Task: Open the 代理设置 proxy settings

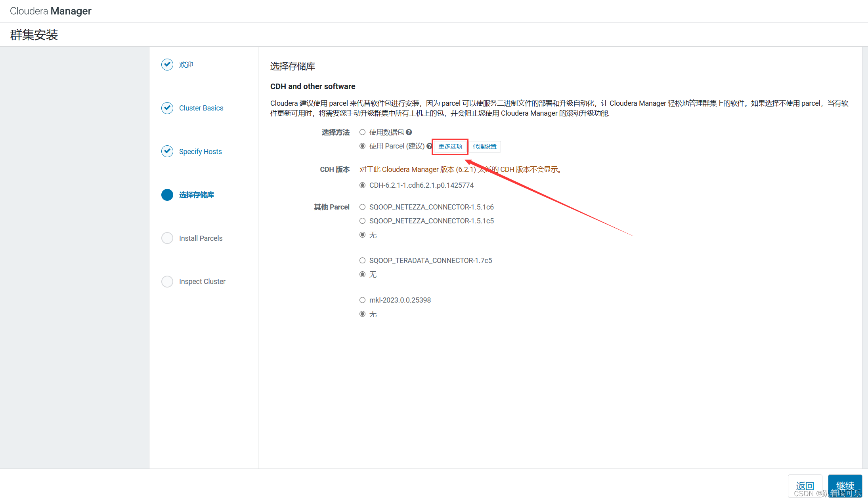Action: (x=484, y=147)
